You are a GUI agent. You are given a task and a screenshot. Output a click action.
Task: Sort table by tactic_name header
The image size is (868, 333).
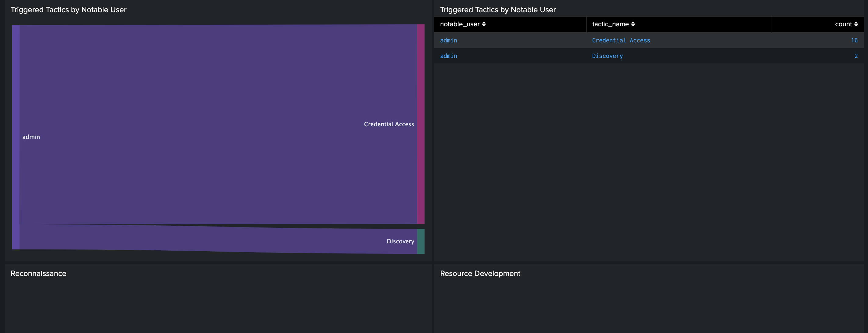(610, 24)
